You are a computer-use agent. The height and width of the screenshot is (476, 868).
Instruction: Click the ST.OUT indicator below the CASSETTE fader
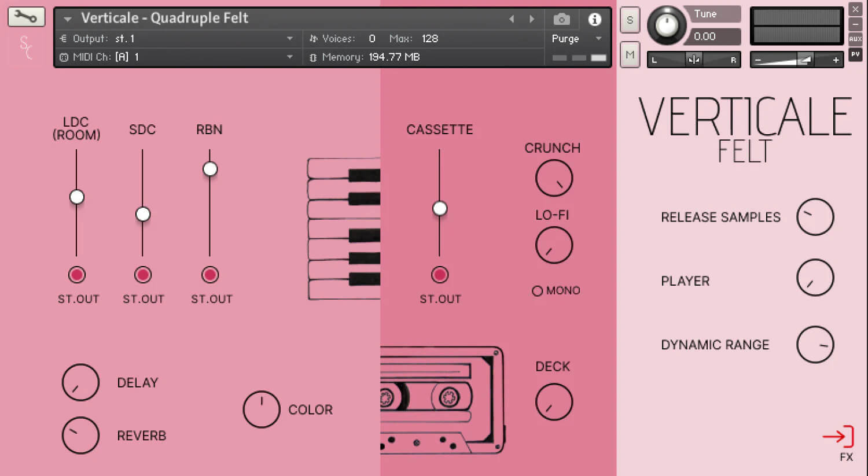point(440,275)
